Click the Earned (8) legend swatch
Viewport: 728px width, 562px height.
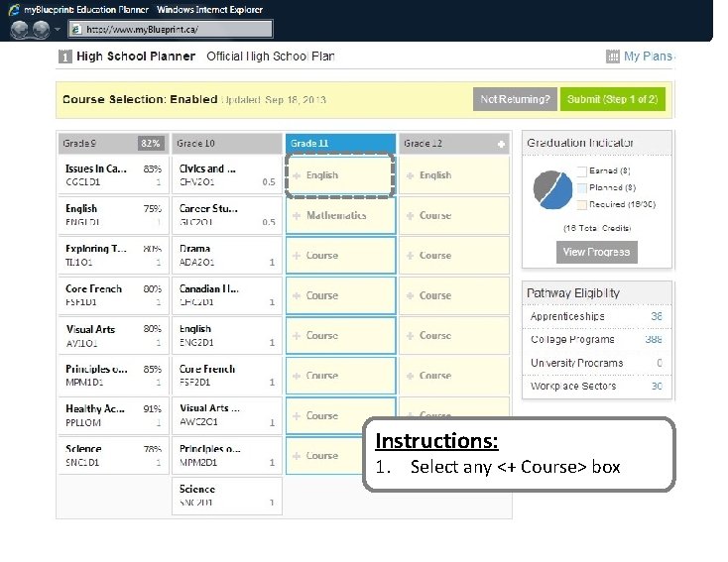click(x=582, y=171)
